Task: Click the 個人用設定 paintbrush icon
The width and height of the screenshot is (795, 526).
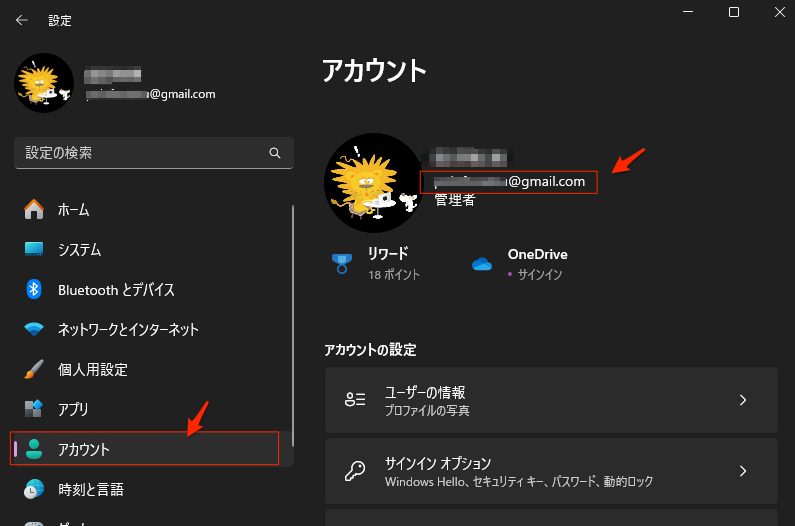Action: point(34,369)
